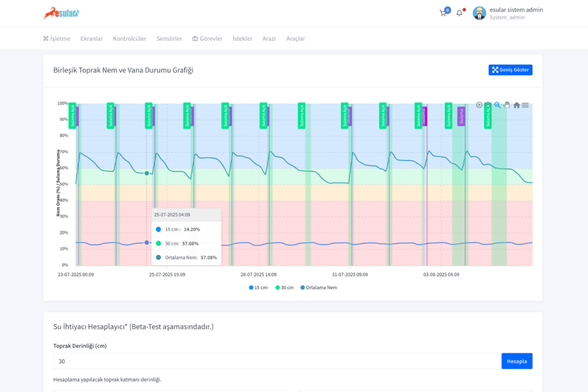The height and width of the screenshot is (392, 588).
Task: Open the notifications bell
Action: 459,13
